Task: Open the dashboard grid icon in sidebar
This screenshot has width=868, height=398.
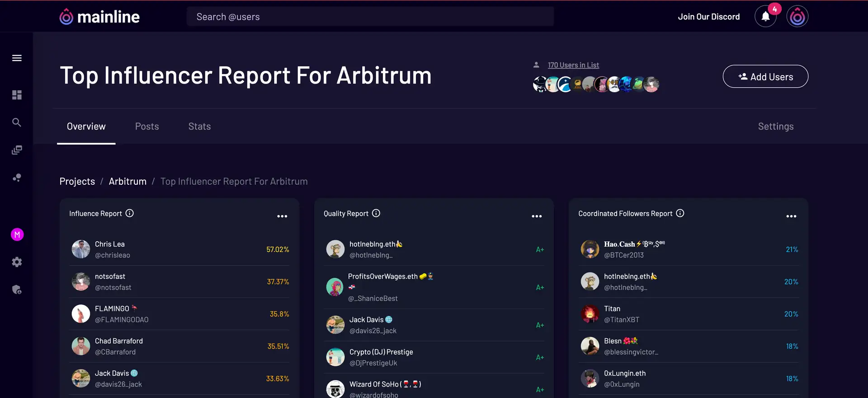Action: point(17,95)
